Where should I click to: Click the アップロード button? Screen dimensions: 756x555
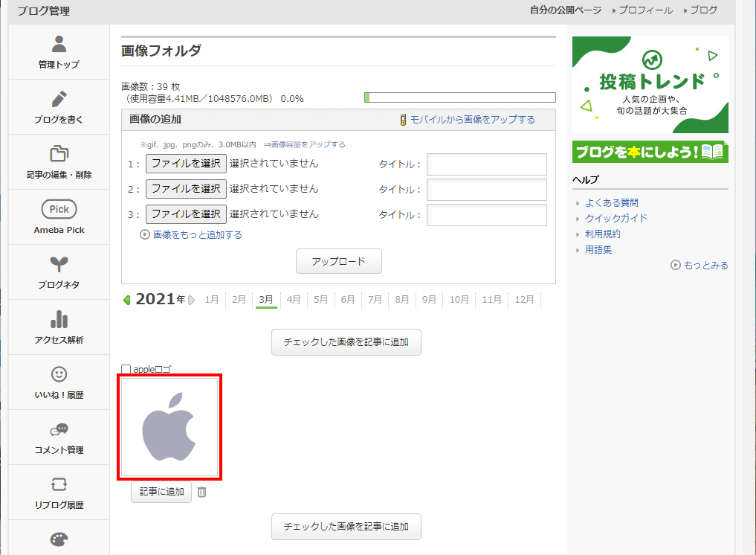338,261
